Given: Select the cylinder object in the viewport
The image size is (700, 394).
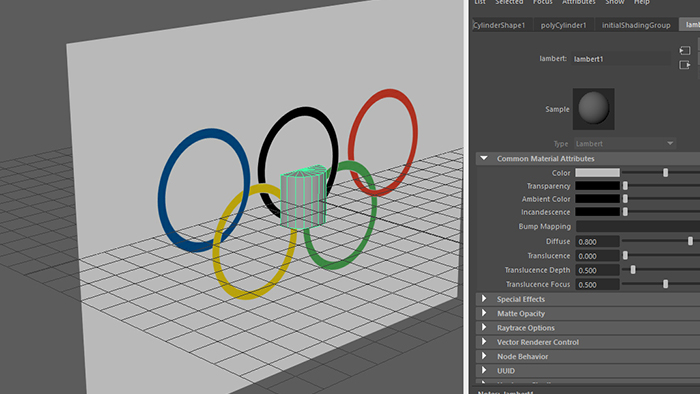Looking at the screenshot, I should point(303,198).
